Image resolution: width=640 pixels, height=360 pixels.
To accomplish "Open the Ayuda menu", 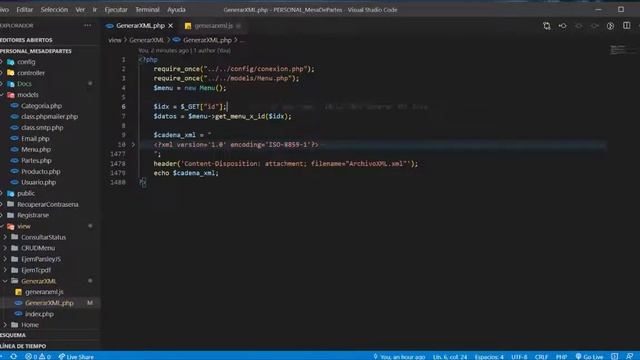I will pyautogui.click(x=176, y=9).
